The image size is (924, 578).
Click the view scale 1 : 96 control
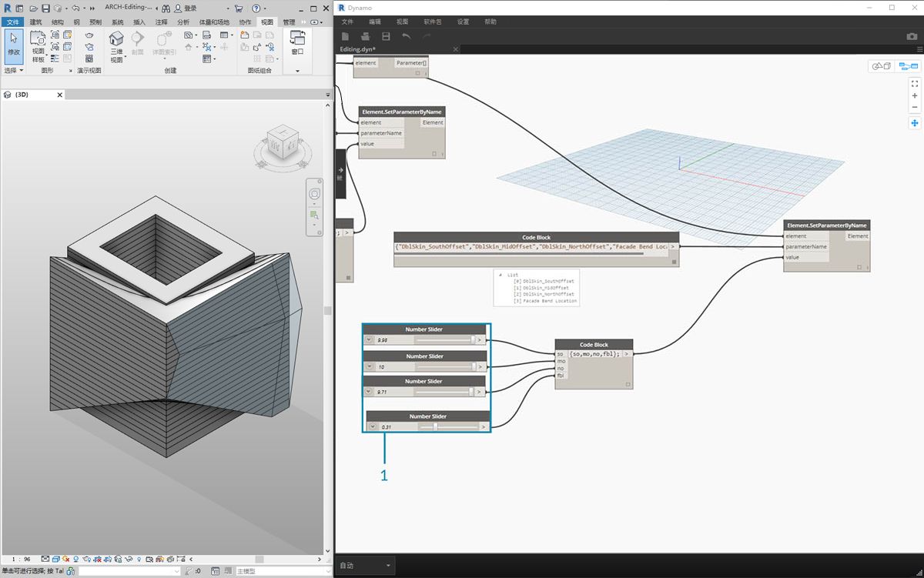pyautogui.click(x=21, y=559)
